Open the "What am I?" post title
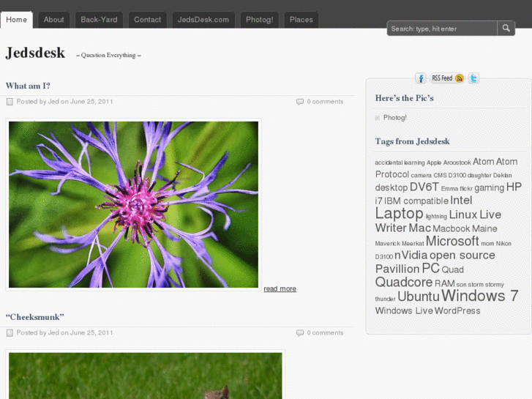Image resolution: width=532 pixels, height=399 pixels. pyautogui.click(x=28, y=86)
